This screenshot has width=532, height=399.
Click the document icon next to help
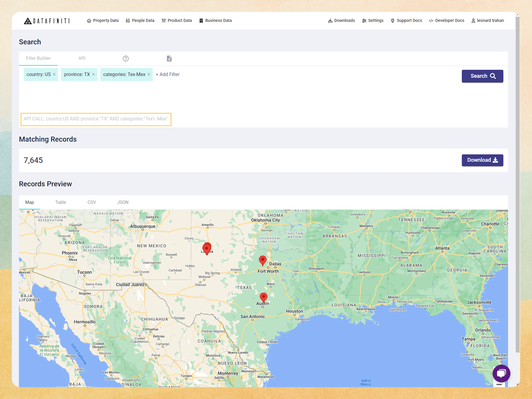[x=169, y=58]
